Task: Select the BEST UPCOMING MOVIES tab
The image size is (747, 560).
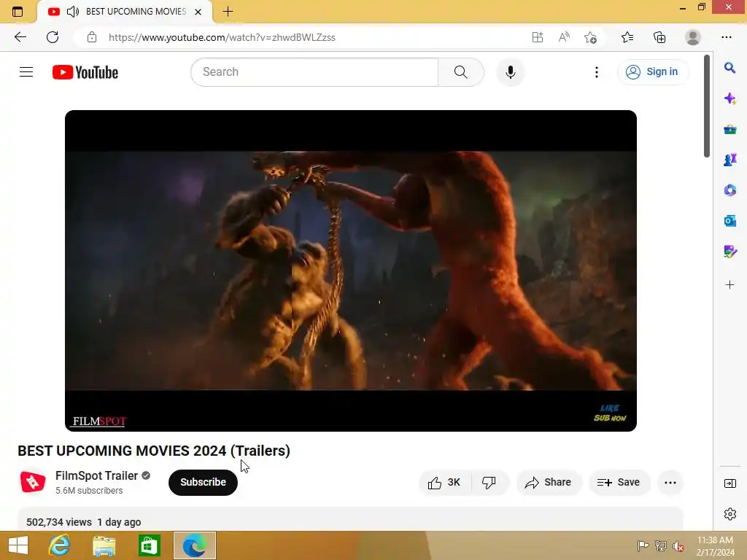Action: (x=125, y=12)
